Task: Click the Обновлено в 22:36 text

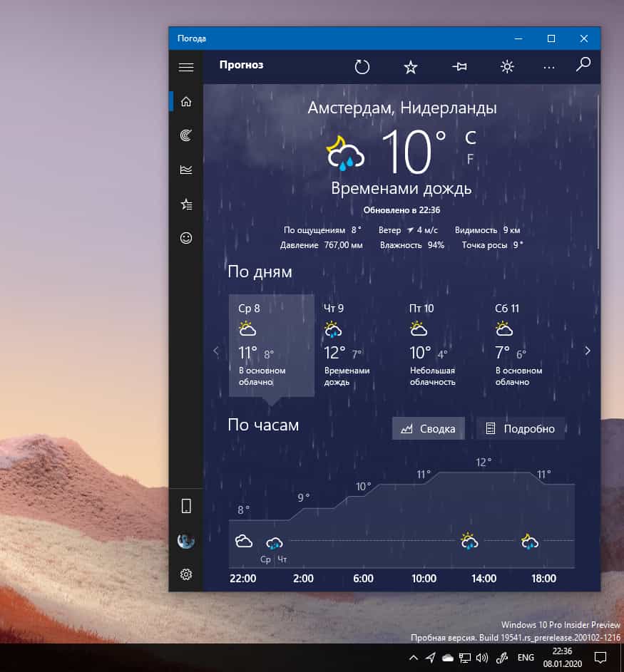Action: (401, 210)
